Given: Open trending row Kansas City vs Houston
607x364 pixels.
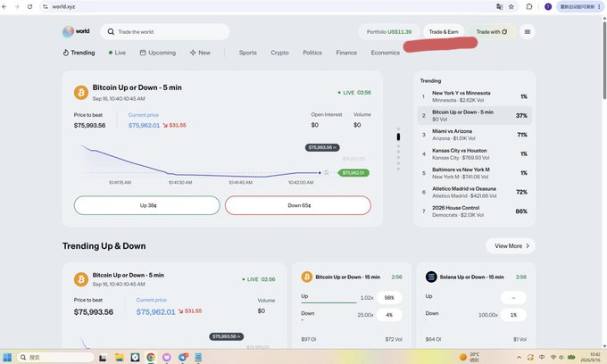Looking at the screenshot, I should pos(475,154).
